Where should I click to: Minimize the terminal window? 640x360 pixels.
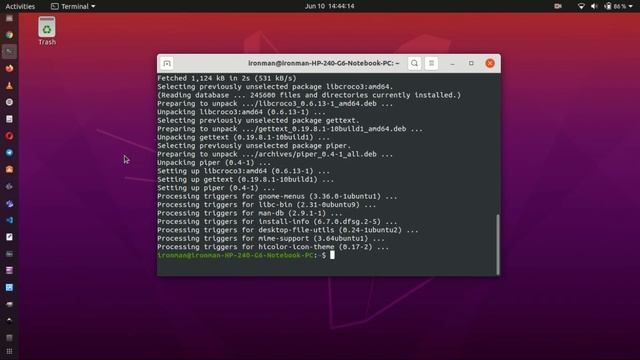[452, 63]
